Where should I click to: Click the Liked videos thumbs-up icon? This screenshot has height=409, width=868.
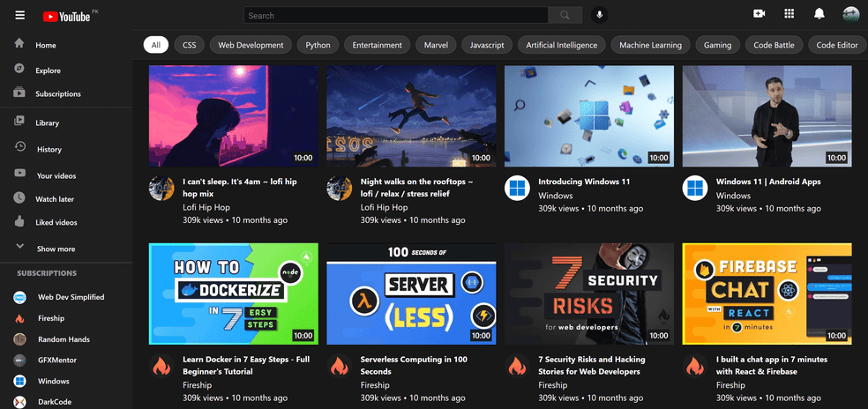coord(19,221)
